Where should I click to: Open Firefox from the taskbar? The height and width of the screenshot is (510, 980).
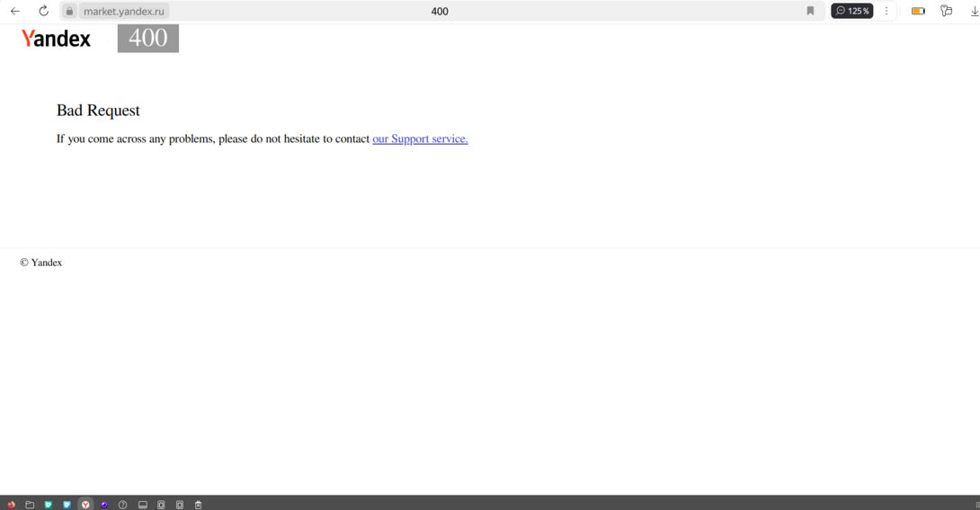pyautogui.click(x=12, y=505)
